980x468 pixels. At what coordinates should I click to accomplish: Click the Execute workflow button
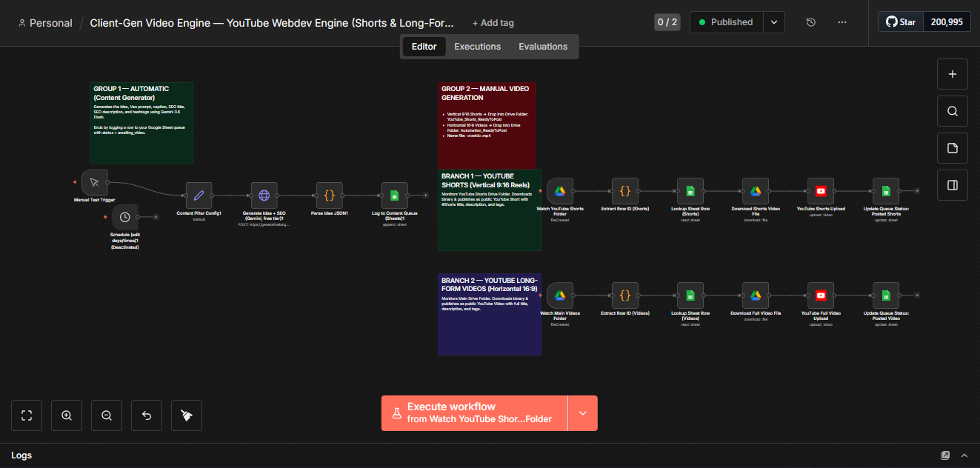pos(474,413)
